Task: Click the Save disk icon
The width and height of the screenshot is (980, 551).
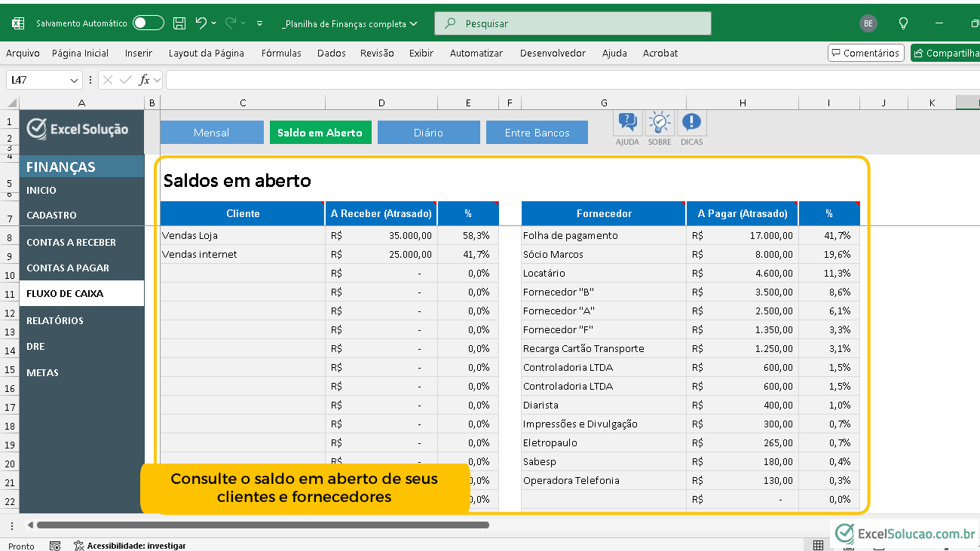Action: coord(179,23)
